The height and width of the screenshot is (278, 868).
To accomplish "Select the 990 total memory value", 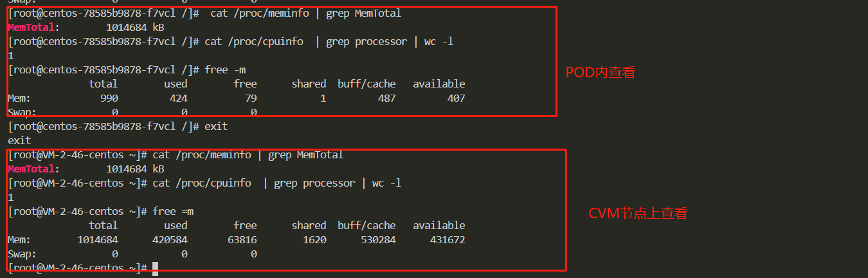I will [x=109, y=98].
